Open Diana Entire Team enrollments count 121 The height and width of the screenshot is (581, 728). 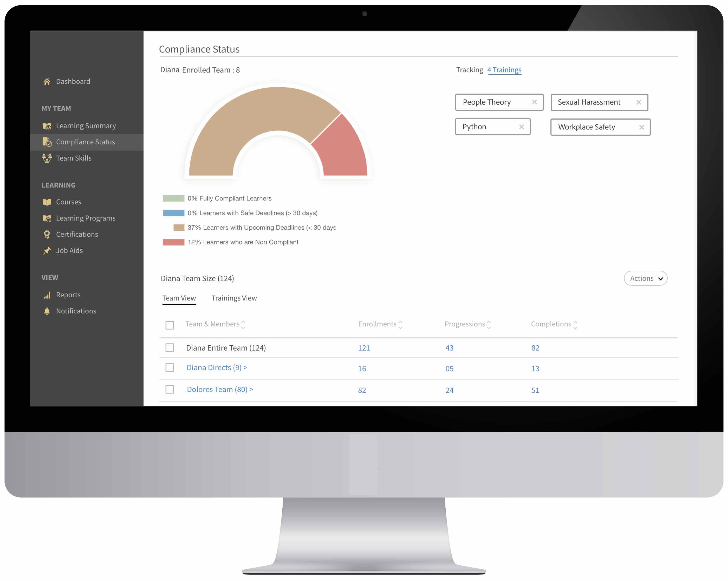364,348
